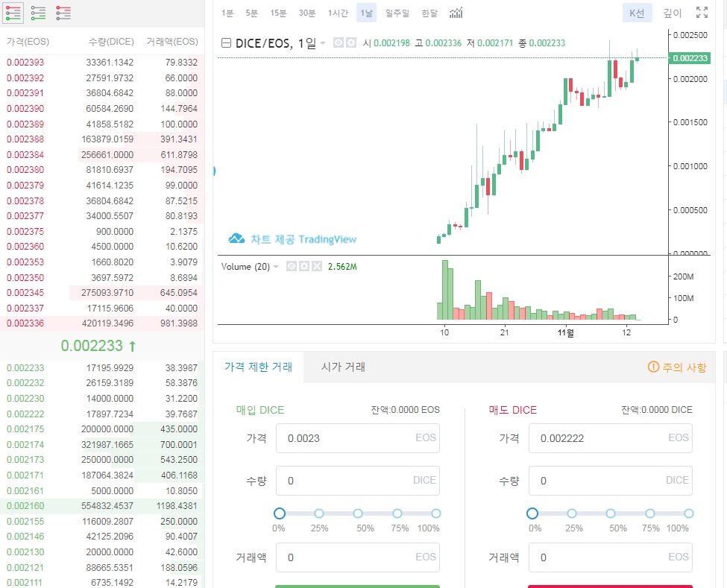Set sell slider to 50%

tap(611, 513)
